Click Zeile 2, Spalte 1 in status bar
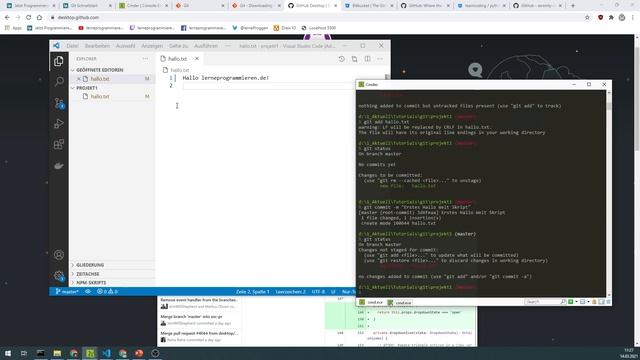This screenshot has width=640, height=360. (x=252, y=291)
